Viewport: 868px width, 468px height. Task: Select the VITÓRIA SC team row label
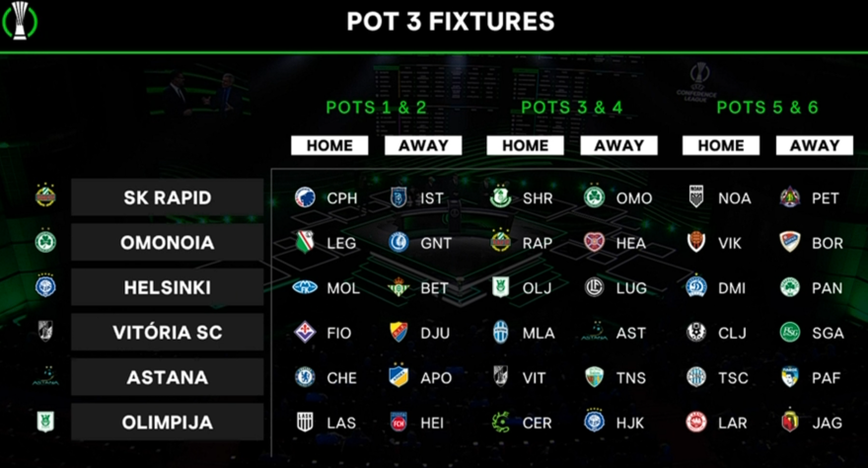167,333
